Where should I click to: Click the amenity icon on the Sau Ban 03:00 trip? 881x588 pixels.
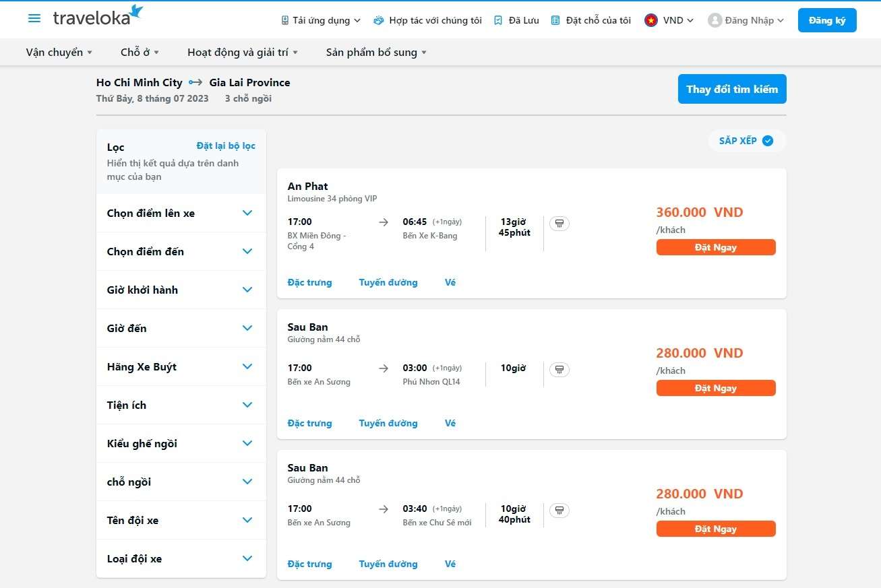tap(559, 370)
